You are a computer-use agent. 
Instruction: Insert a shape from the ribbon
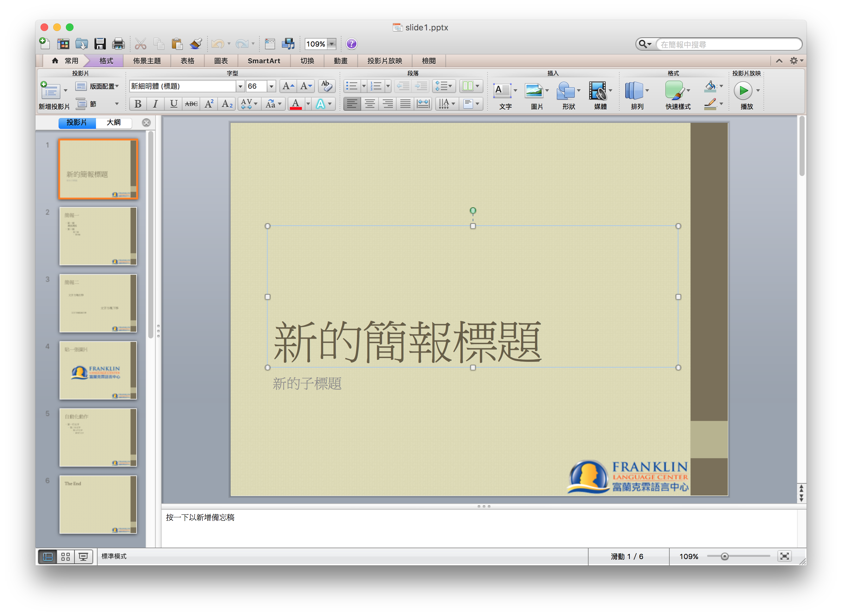[x=565, y=91]
